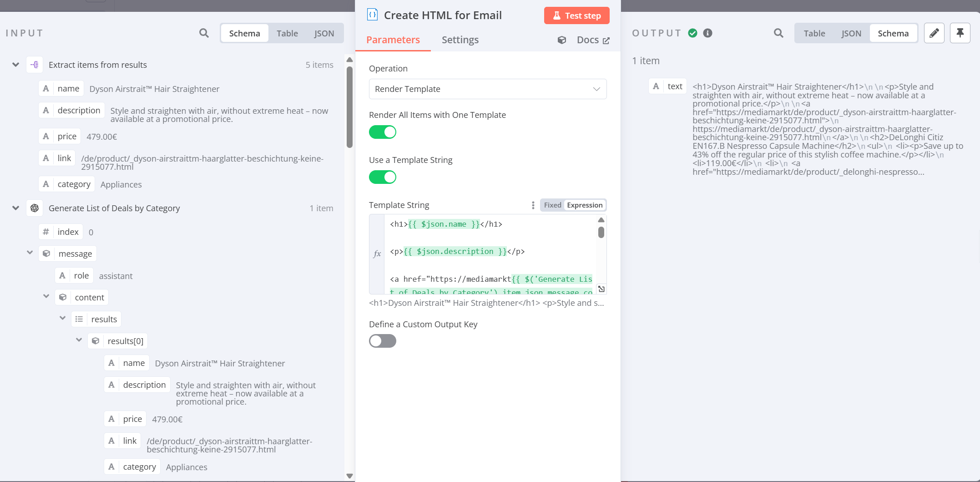Open Template String three-dot options menu
This screenshot has width=980, height=482.
(x=533, y=205)
